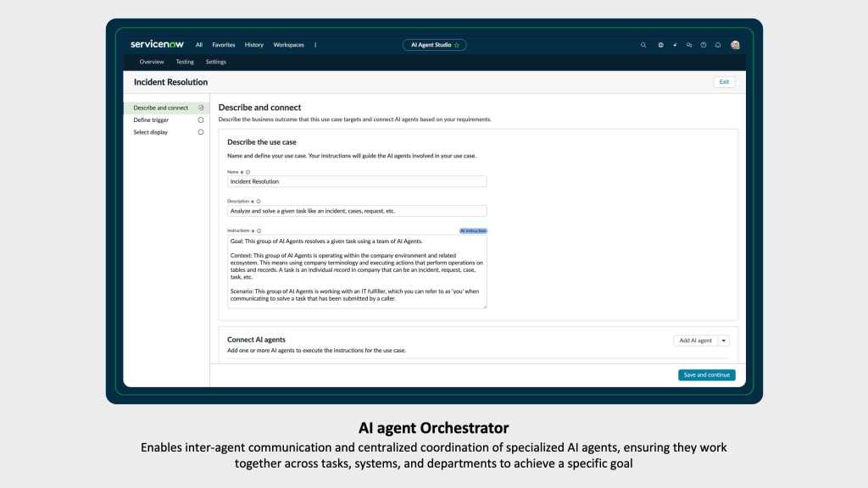Select the Select display step circle
Screen dimensions: 868x488
(201, 132)
